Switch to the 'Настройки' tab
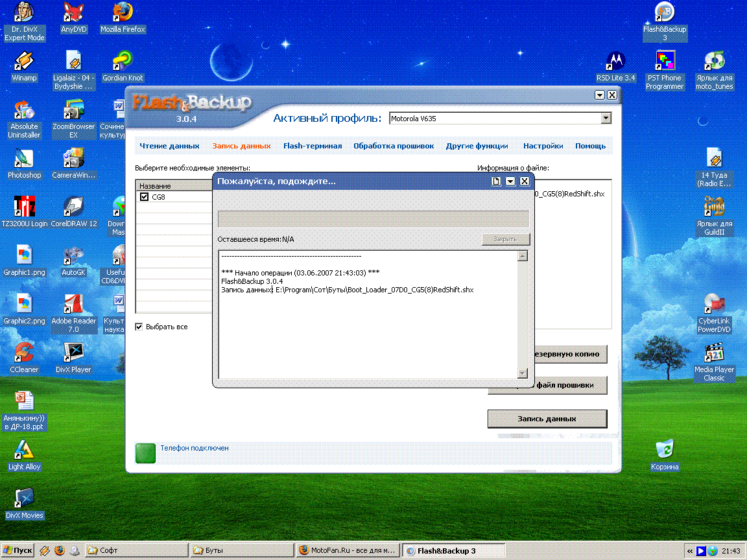Viewport: 747px width, 560px height. (543, 146)
